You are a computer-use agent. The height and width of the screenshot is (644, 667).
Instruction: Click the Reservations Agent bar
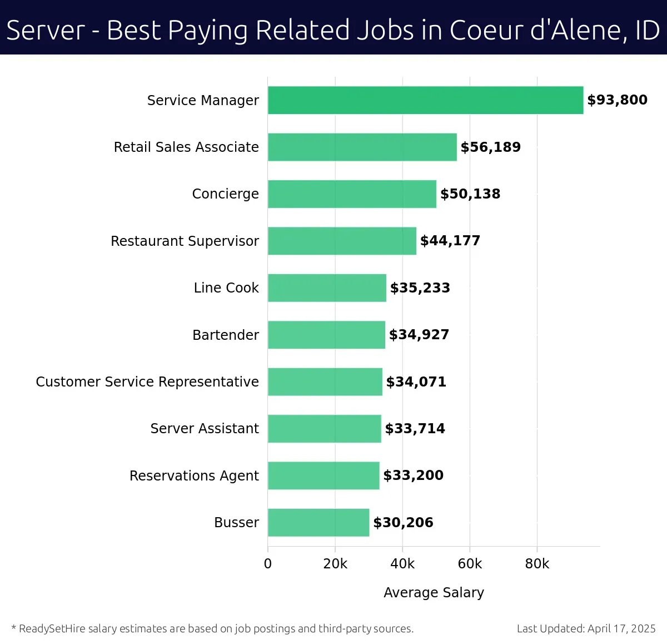point(323,475)
